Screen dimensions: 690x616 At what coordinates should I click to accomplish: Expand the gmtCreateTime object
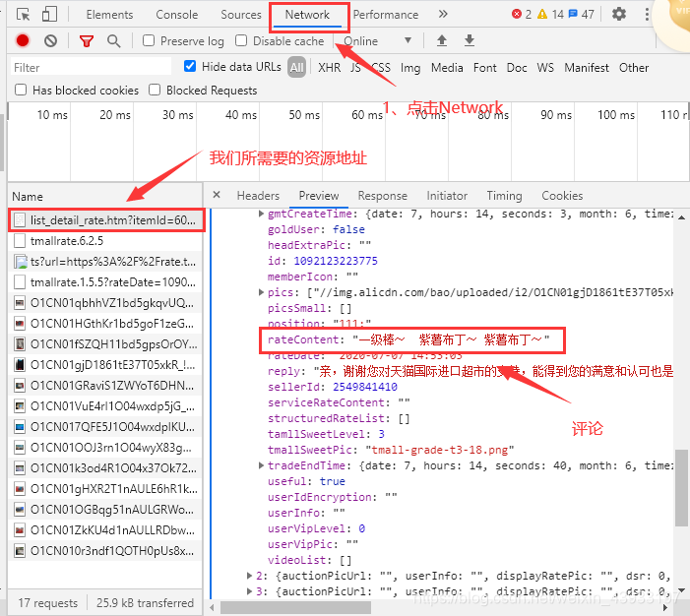(x=261, y=214)
